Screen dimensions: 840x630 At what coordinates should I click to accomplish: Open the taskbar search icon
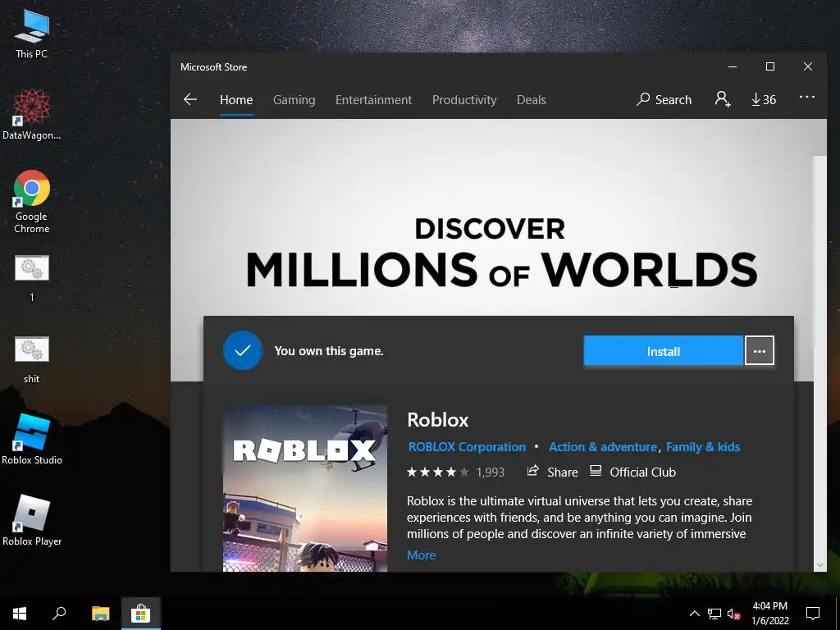coord(59,614)
